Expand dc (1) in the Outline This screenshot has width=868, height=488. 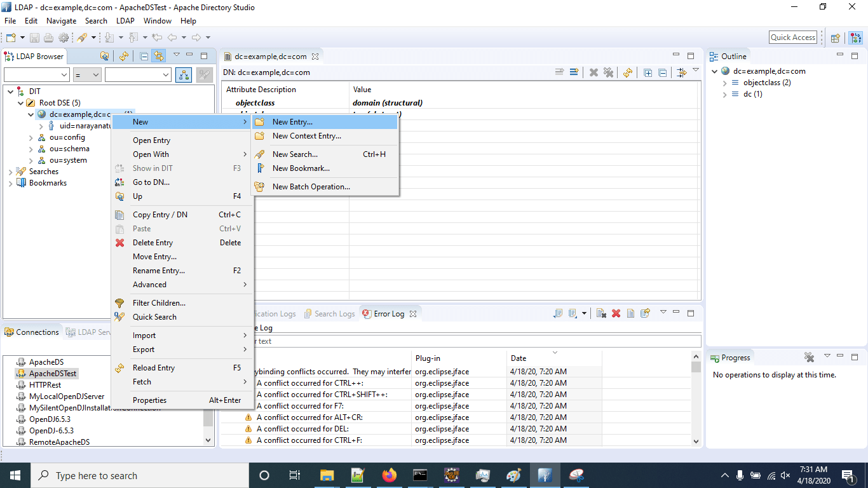[725, 94]
